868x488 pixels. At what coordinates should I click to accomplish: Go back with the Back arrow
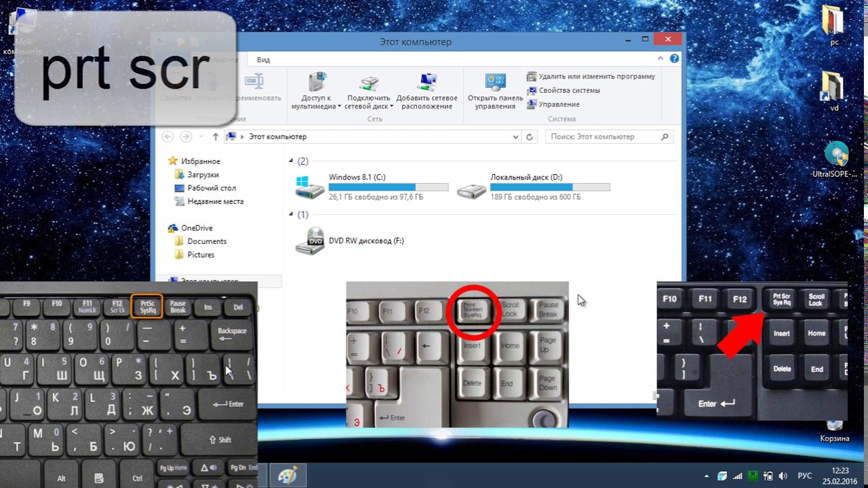pyautogui.click(x=168, y=136)
